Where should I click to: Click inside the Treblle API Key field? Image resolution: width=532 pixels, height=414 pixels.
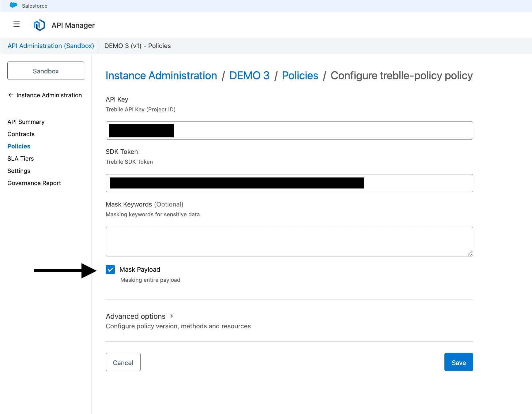pos(289,130)
